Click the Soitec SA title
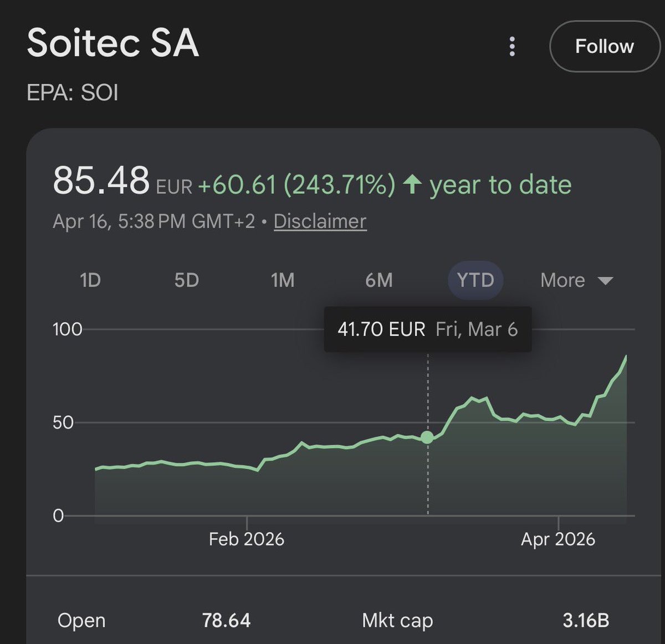 tap(113, 43)
